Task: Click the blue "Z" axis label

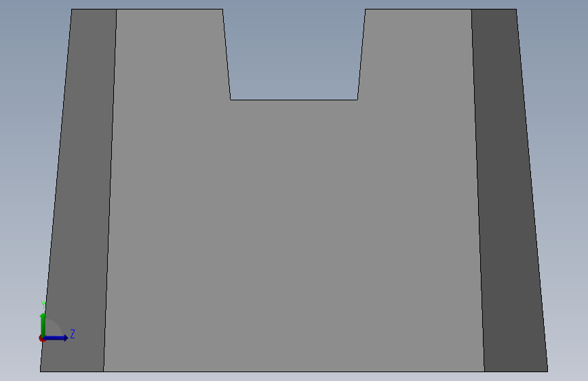Action: click(73, 334)
